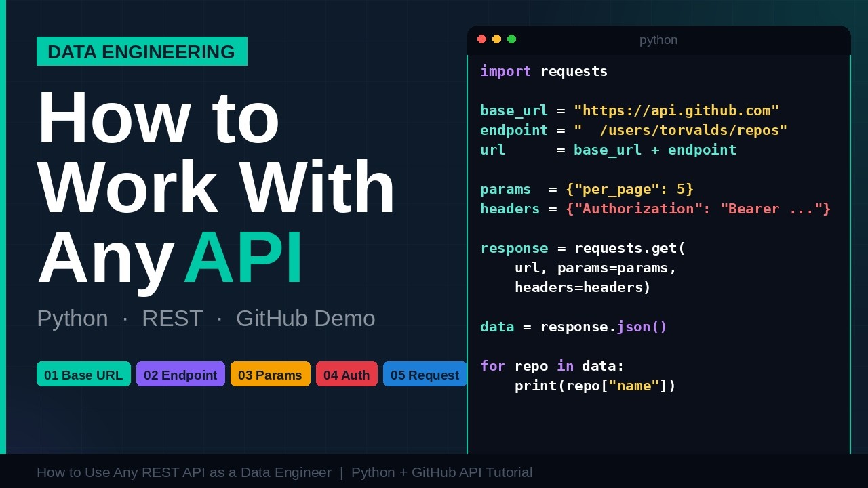Click the 04 Auth pill
Screen dimensions: 868x488
tap(347, 374)
